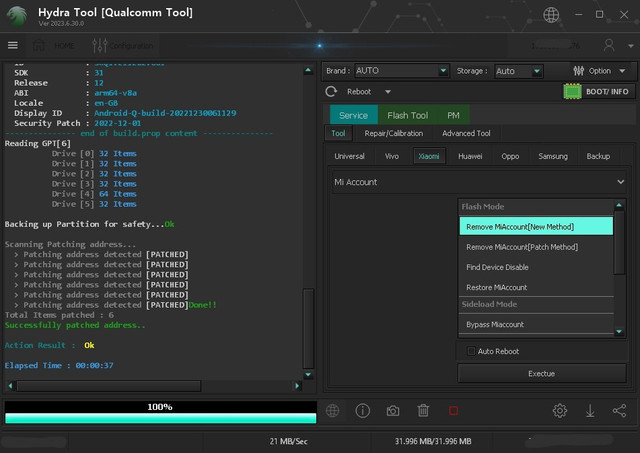Select the Samsung brand tab
Image resolution: width=640 pixels, height=453 pixels.
tap(553, 156)
